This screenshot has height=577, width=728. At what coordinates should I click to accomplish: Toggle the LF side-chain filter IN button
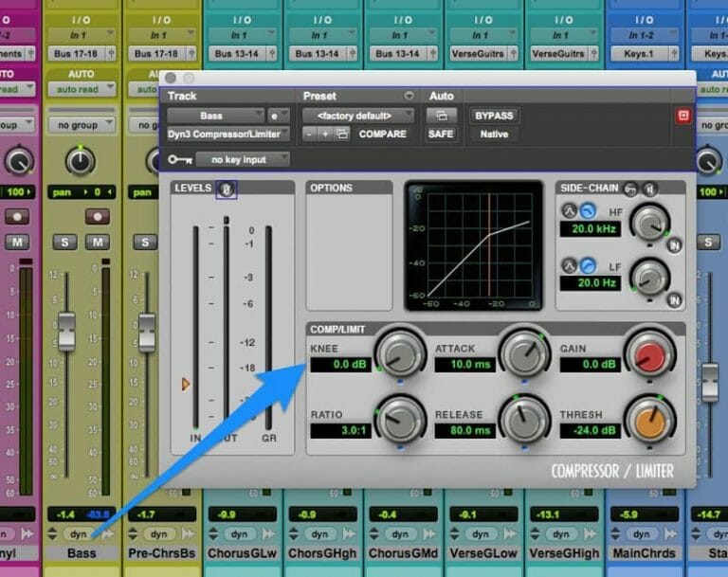675,300
